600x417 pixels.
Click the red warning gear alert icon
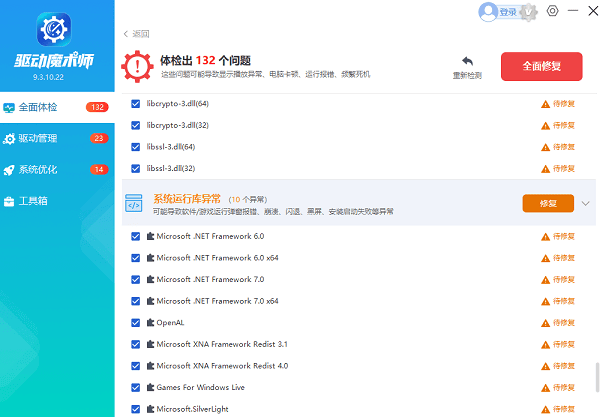pos(137,67)
